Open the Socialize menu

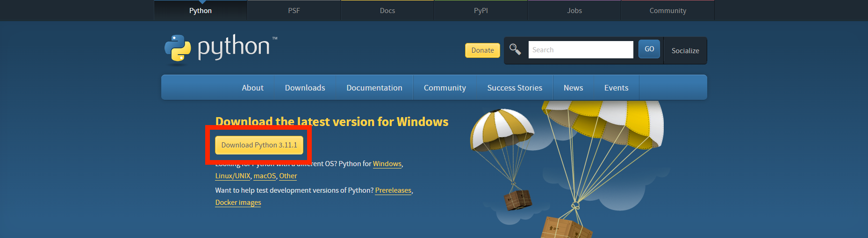click(x=685, y=50)
